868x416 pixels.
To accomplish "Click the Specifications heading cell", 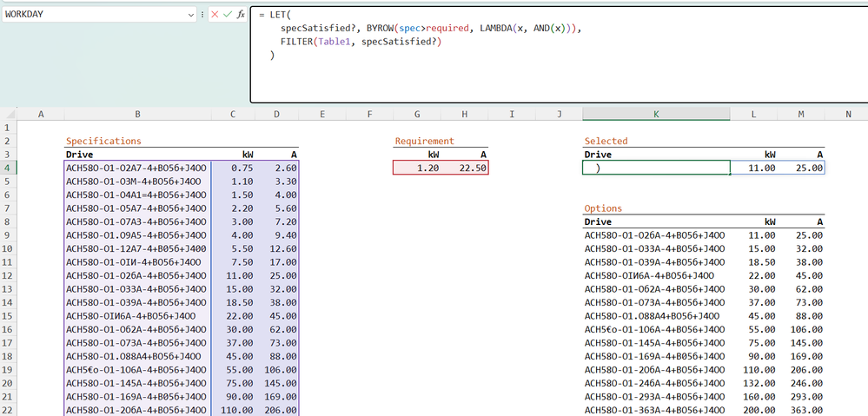I will coord(137,141).
